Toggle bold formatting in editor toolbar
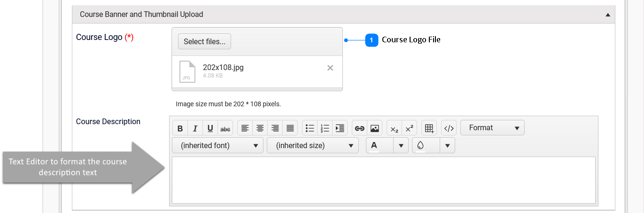 [x=180, y=128]
